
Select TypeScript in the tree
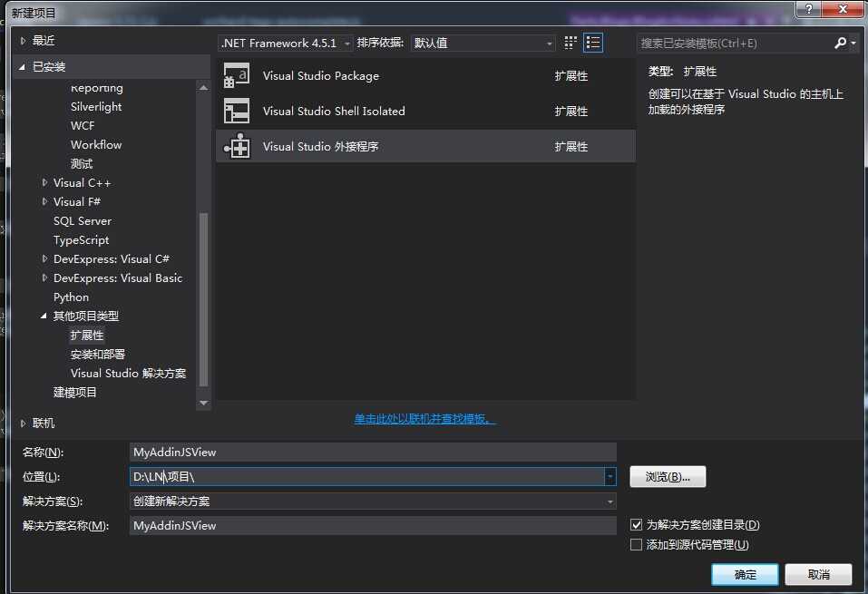coord(81,239)
